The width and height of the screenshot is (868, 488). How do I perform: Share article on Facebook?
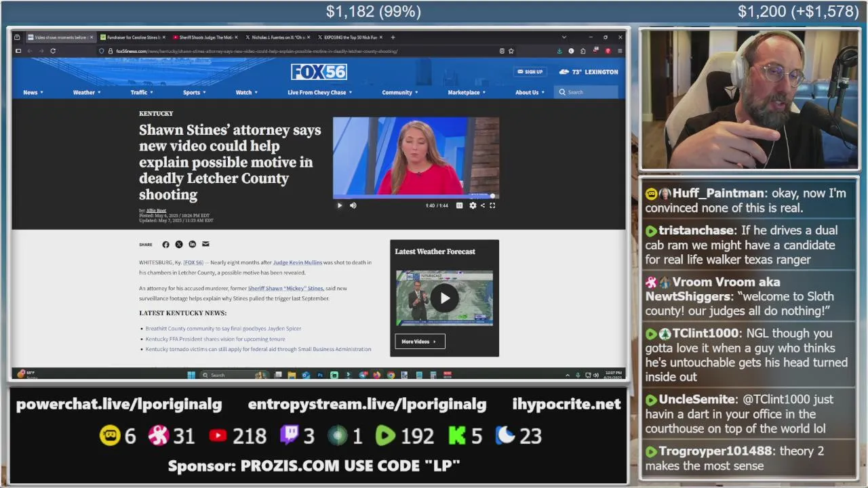(x=165, y=244)
